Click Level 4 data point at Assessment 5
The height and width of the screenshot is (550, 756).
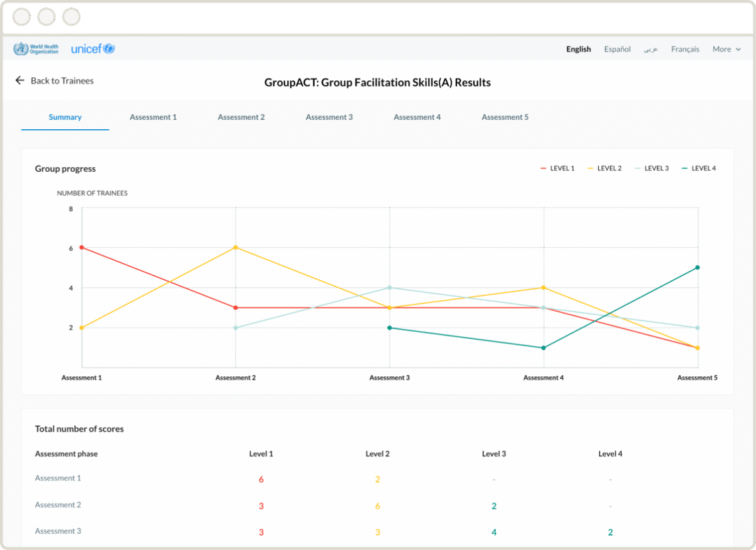(x=697, y=268)
